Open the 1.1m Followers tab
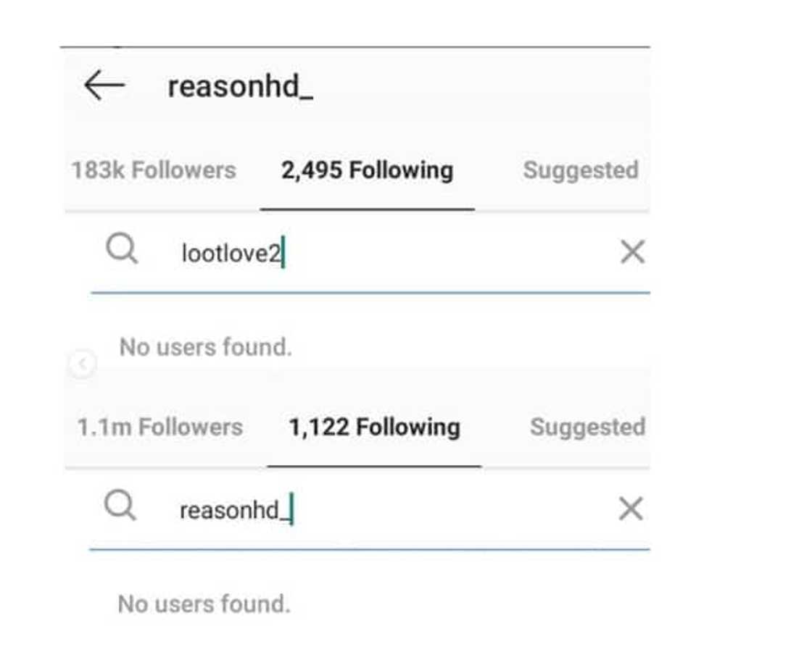The height and width of the screenshot is (647, 812). coord(161,427)
